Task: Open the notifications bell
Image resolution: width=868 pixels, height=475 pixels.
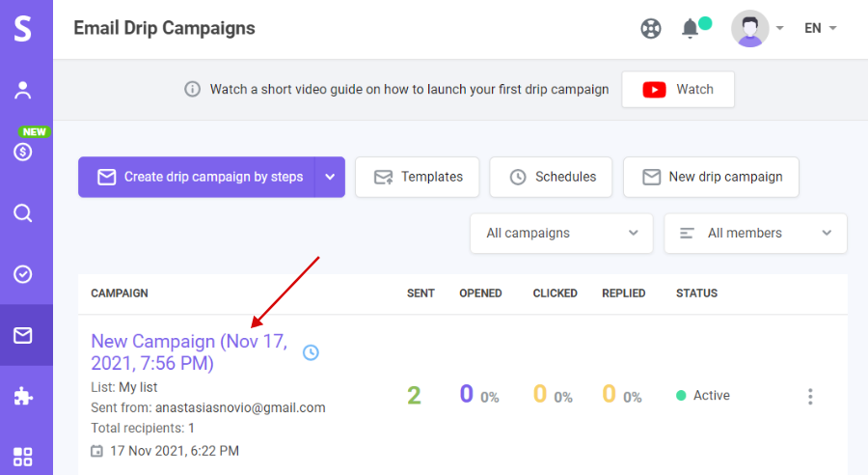Action: [691, 28]
